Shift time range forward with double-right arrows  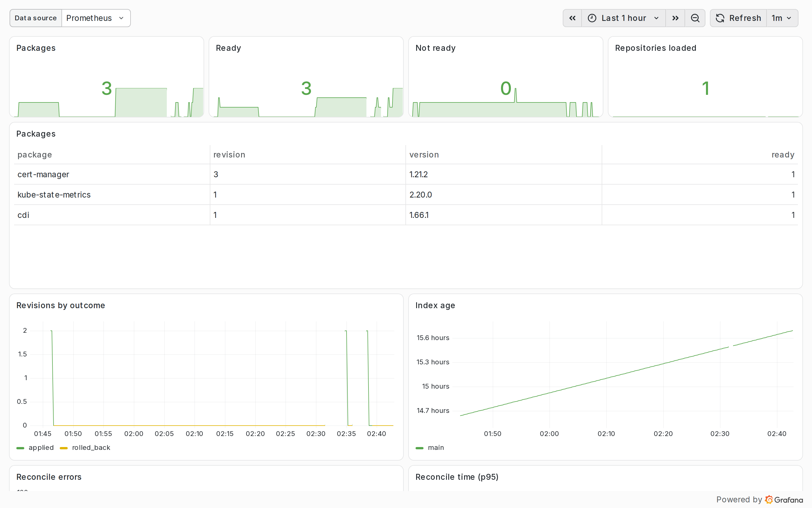click(675, 18)
